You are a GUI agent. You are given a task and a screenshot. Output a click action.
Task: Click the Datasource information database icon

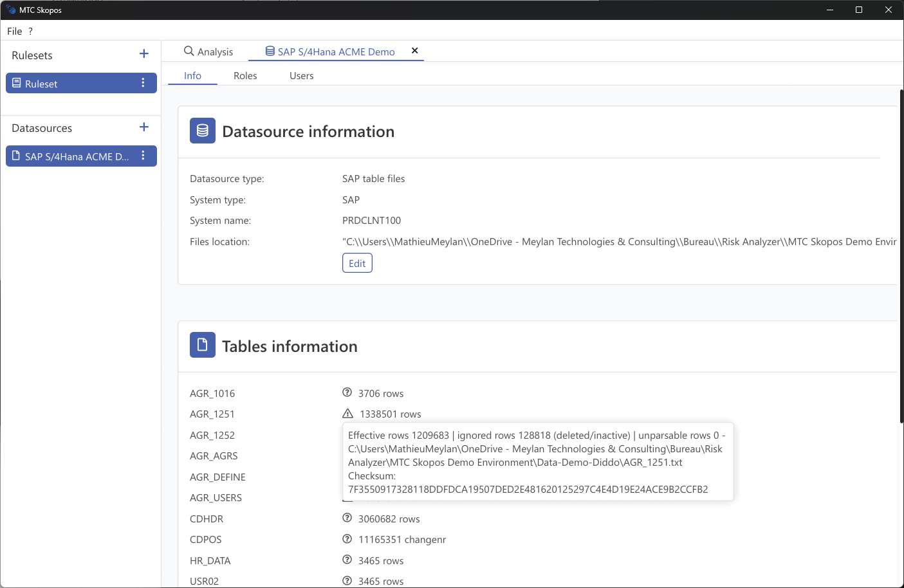[x=202, y=131]
